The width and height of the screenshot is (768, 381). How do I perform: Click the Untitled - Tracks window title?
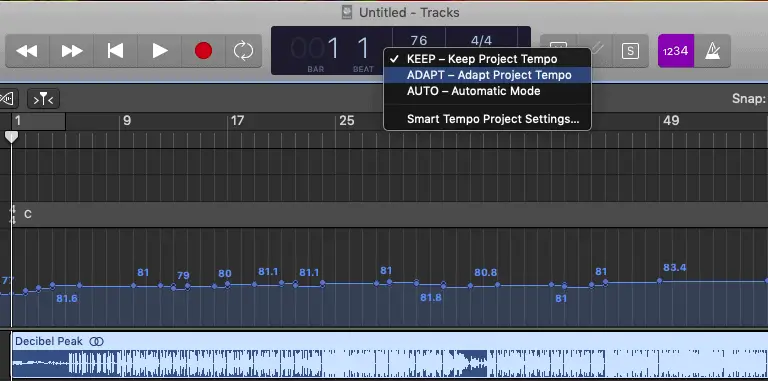pos(409,12)
